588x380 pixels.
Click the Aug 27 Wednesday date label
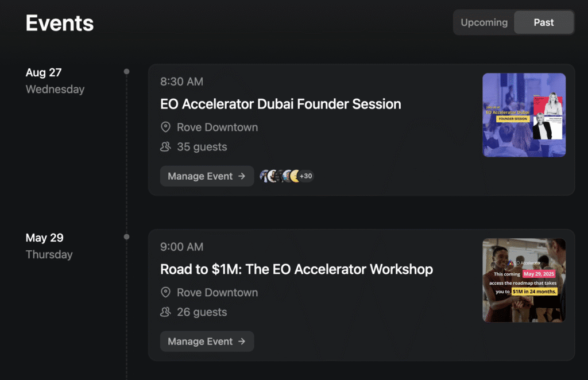[x=55, y=80]
